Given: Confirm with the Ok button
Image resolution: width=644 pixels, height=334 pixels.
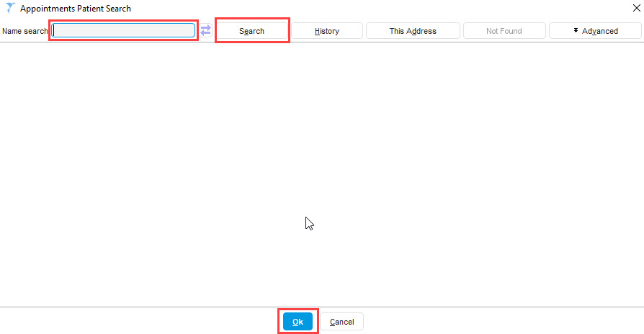Looking at the screenshot, I should pyautogui.click(x=298, y=322).
